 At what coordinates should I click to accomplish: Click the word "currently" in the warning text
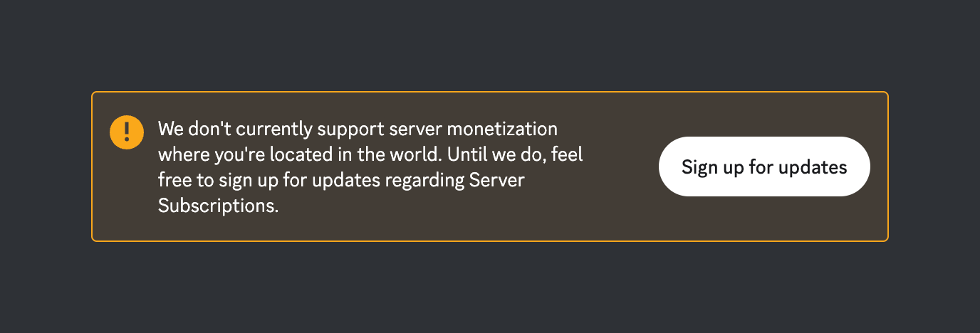(x=275, y=130)
